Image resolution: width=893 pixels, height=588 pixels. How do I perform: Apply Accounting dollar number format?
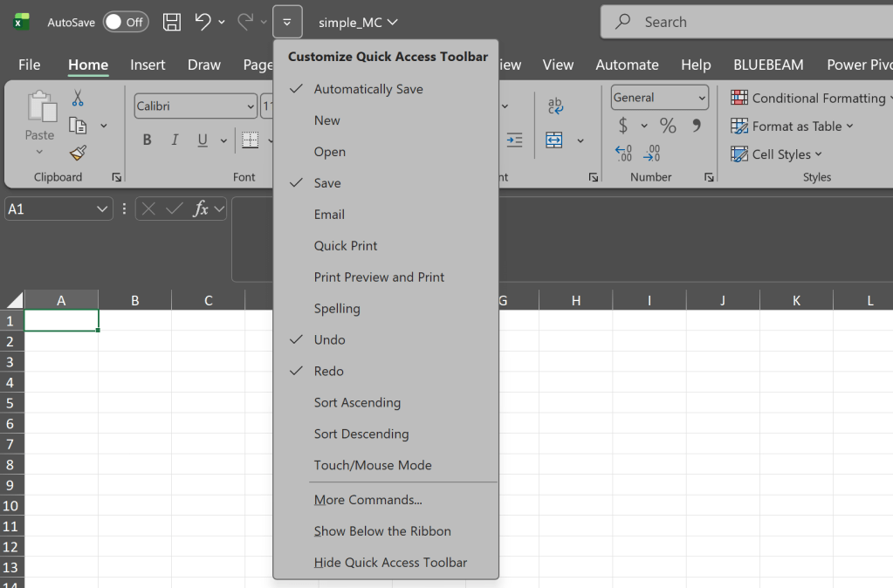[623, 126]
